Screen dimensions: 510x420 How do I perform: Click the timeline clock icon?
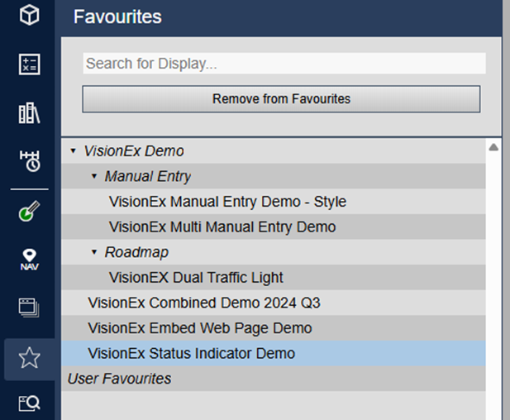point(29,161)
